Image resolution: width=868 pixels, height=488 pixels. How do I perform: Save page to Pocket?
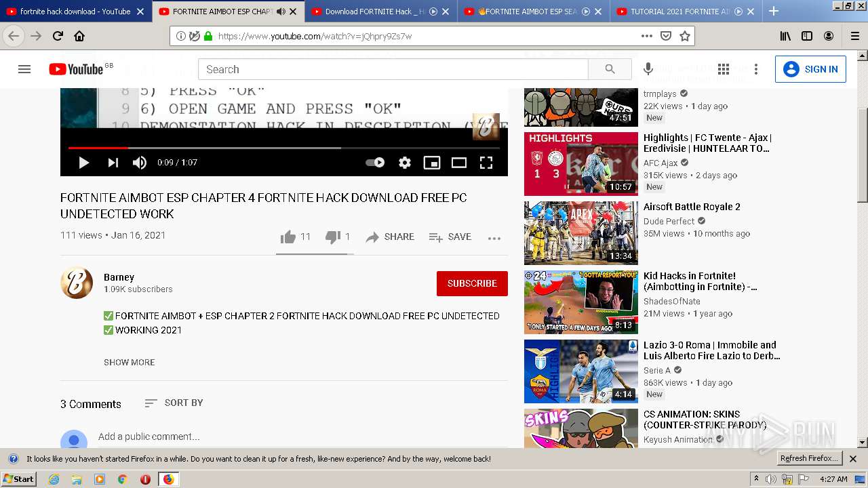coord(666,36)
